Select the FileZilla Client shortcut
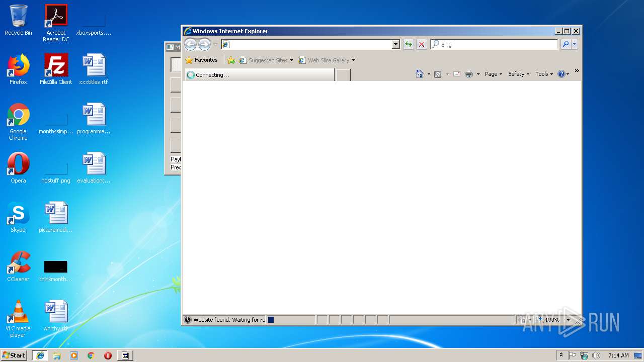 (x=56, y=69)
